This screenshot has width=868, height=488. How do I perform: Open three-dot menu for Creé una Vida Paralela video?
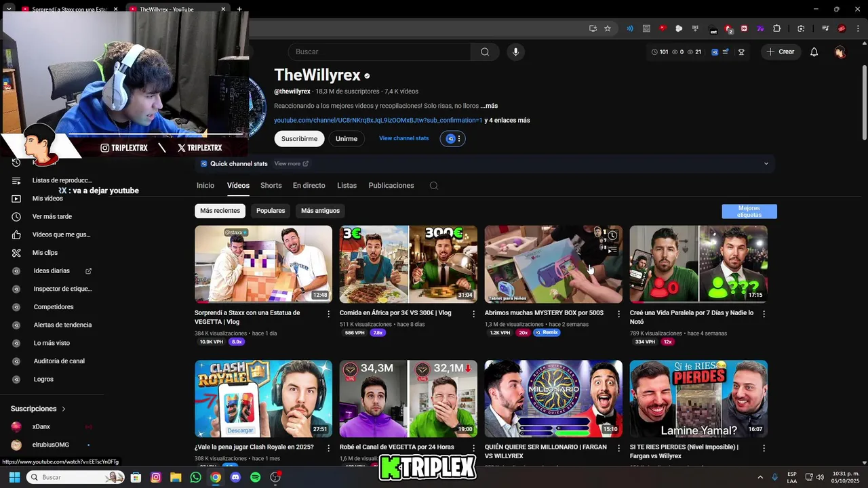(x=764, y=314)
